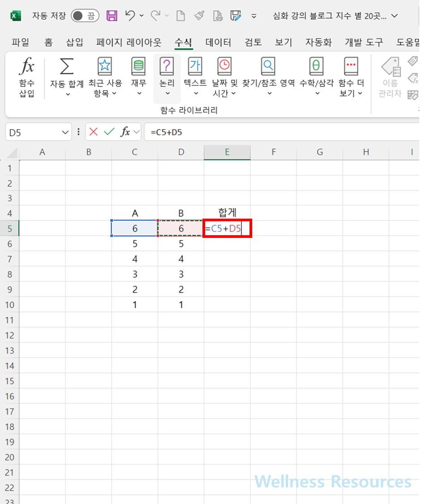Open the 최근 사용 항목 functions menu
Viewport: 422px width, 504px height.
[105, 77]
